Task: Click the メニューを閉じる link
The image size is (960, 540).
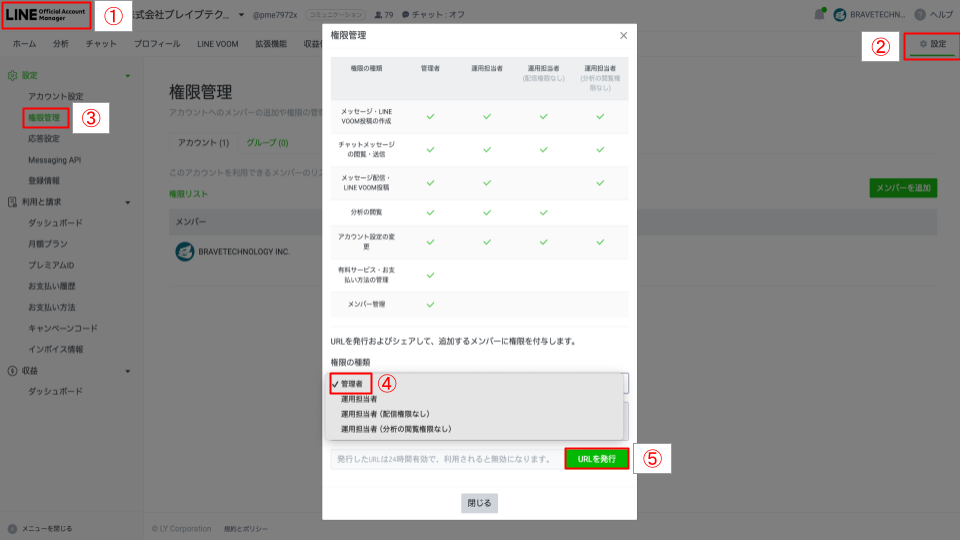Action: point(47,528)
